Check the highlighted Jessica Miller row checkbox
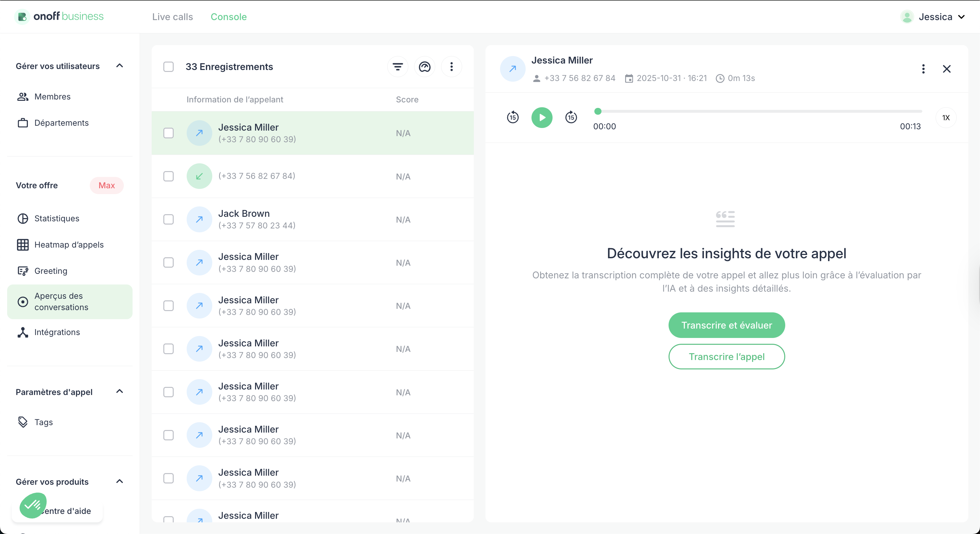The height and width of the screenshot is (534, 980). (168, 133)
